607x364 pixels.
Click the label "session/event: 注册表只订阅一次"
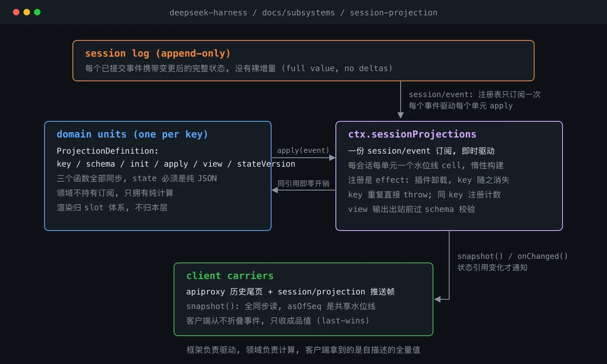tap(475, 94)
